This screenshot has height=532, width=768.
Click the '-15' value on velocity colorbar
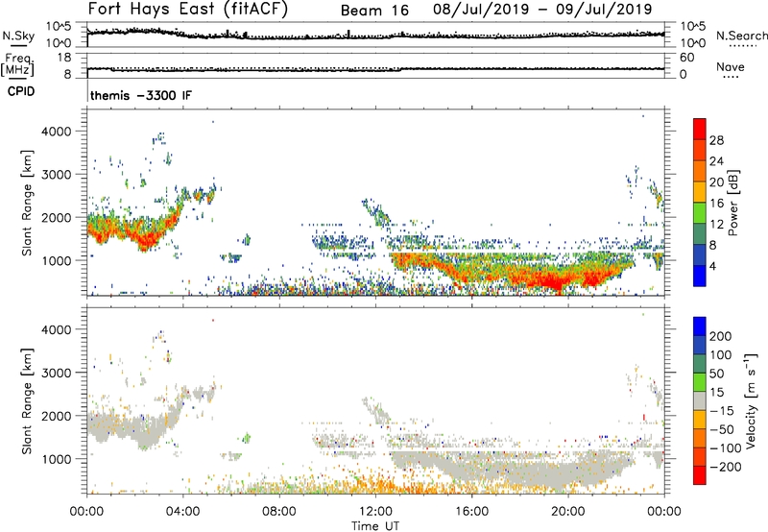click(x=722, y=411)
